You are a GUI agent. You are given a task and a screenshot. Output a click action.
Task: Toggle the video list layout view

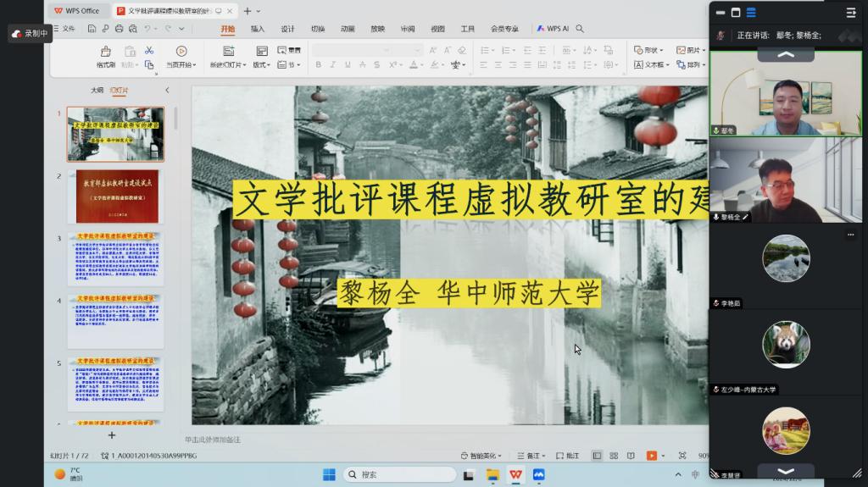pyautogui.click(x=751, y=12)
